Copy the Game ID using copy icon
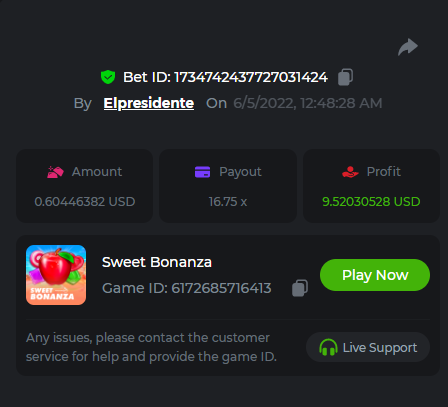448x407 pixels. 300,288
